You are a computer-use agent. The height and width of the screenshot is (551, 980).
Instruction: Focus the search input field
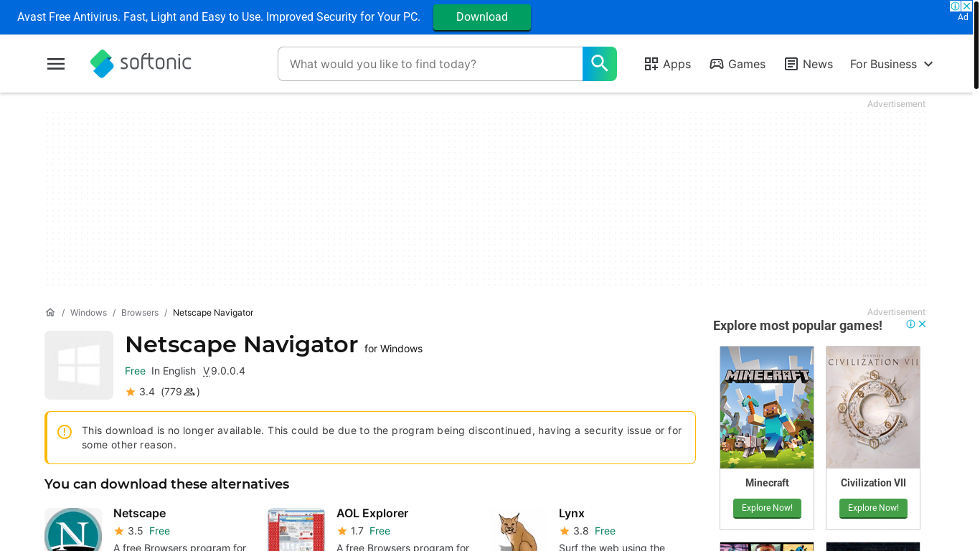click(430, 64)
